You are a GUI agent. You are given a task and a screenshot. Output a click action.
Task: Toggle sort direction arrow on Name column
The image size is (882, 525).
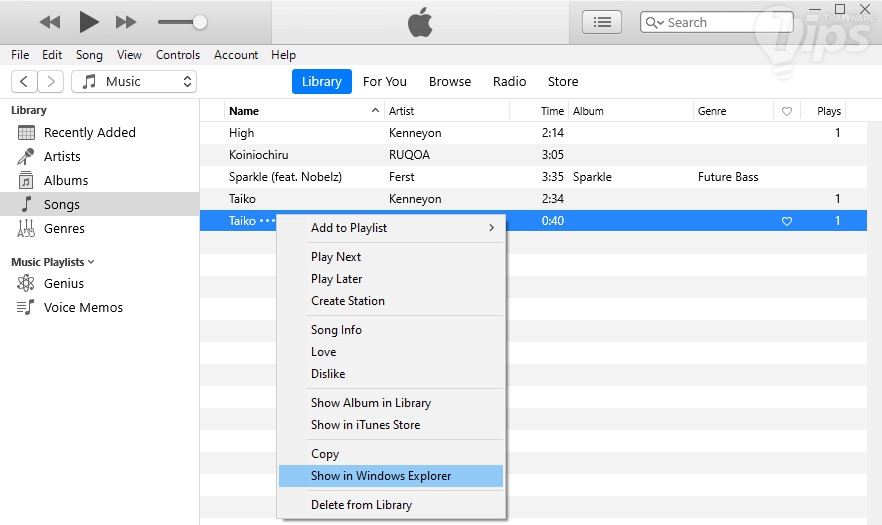375,110
